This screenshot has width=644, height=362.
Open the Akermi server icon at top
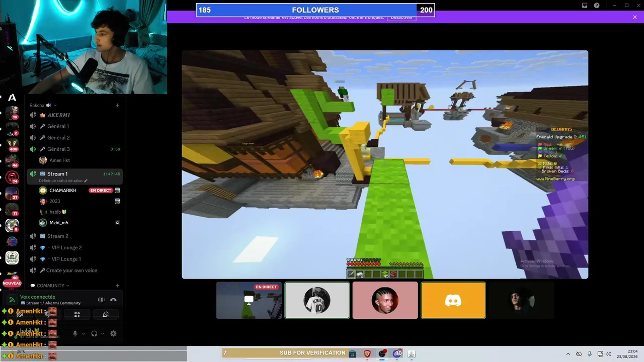[12, 98]
